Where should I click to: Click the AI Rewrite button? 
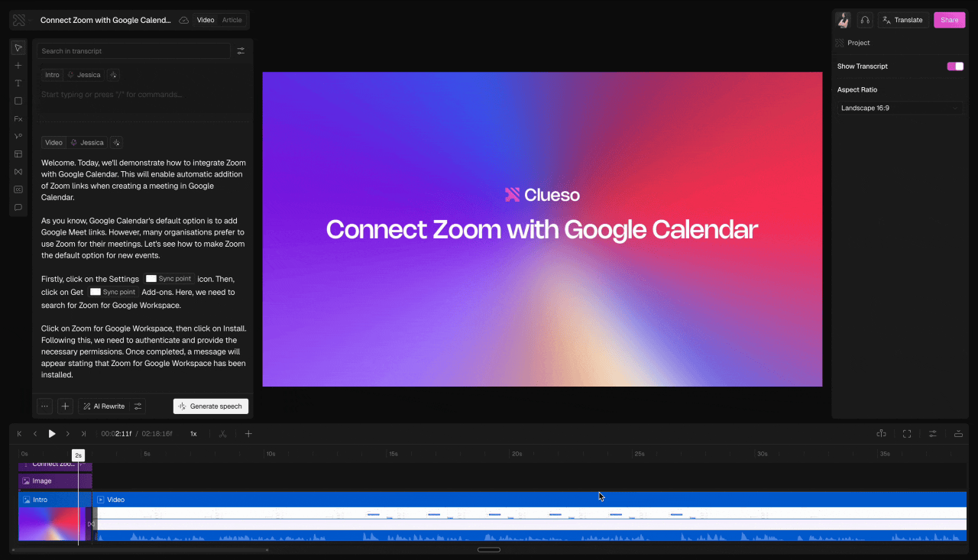click(103, 406)
